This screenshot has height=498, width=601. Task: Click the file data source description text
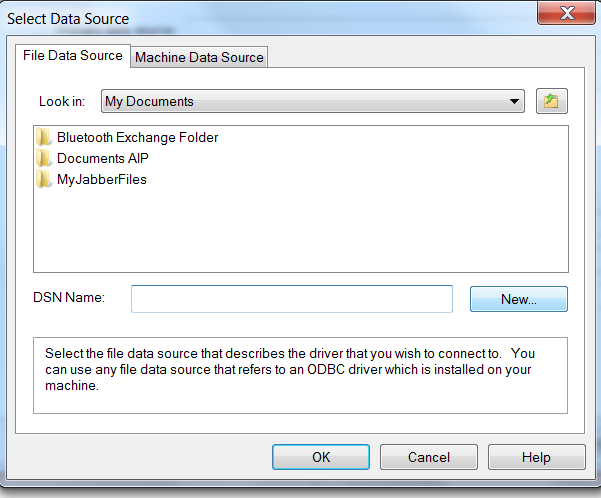(x=290, y=370)
